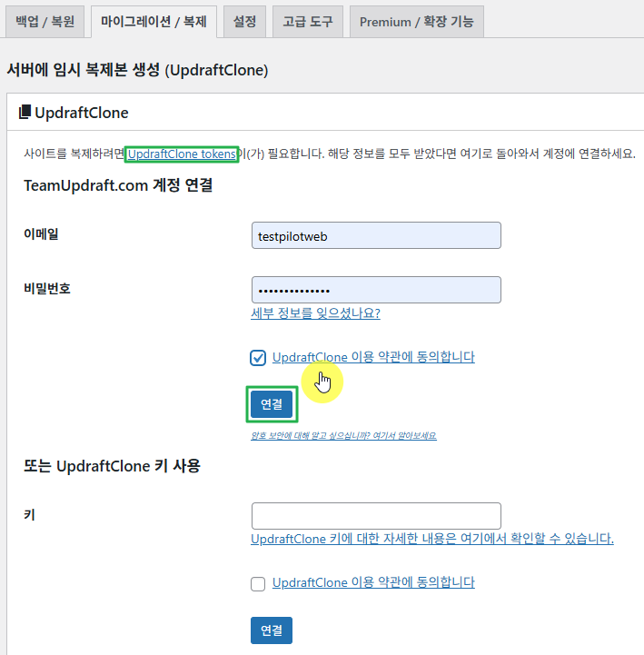
Task: Click into the 이메일 input field
Action: coord(376,235)
